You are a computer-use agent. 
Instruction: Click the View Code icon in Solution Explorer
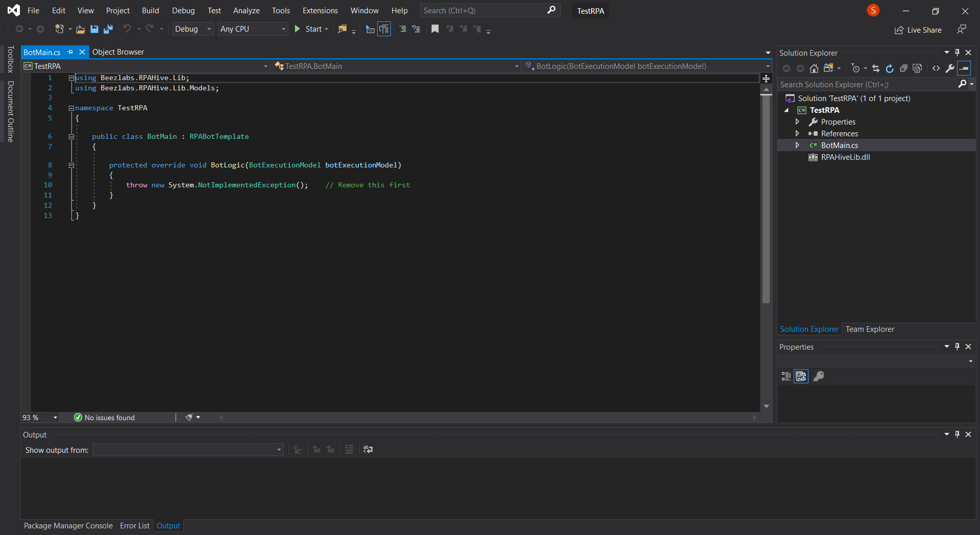click(x=936, y=68)
